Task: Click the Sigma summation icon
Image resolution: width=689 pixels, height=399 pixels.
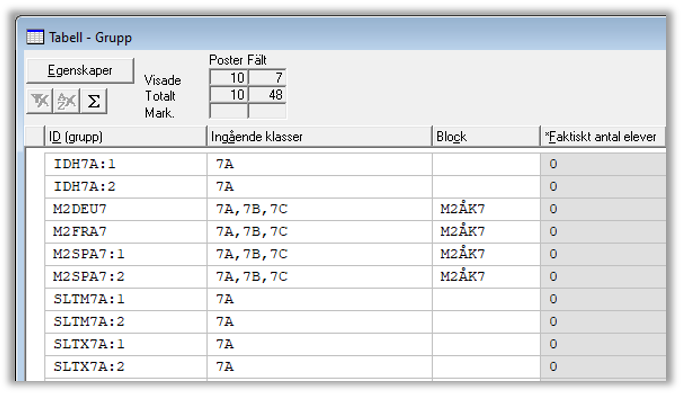Action: point(93,101)
